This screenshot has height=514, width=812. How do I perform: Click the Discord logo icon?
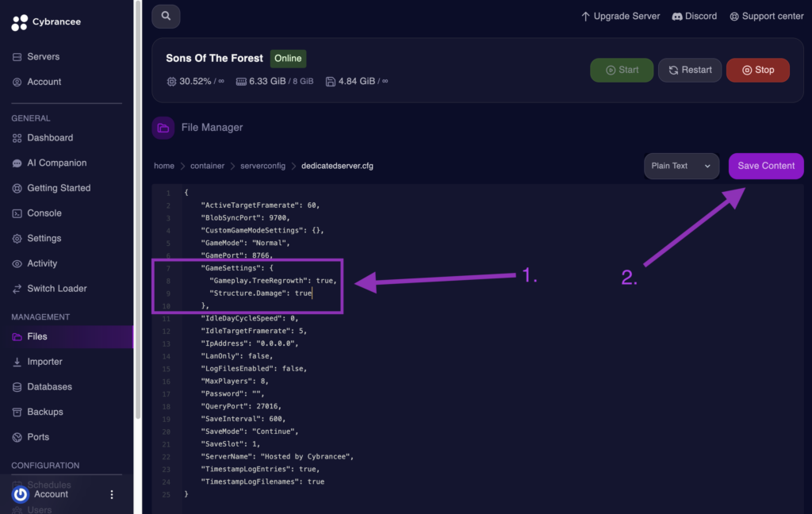(677, 17)
